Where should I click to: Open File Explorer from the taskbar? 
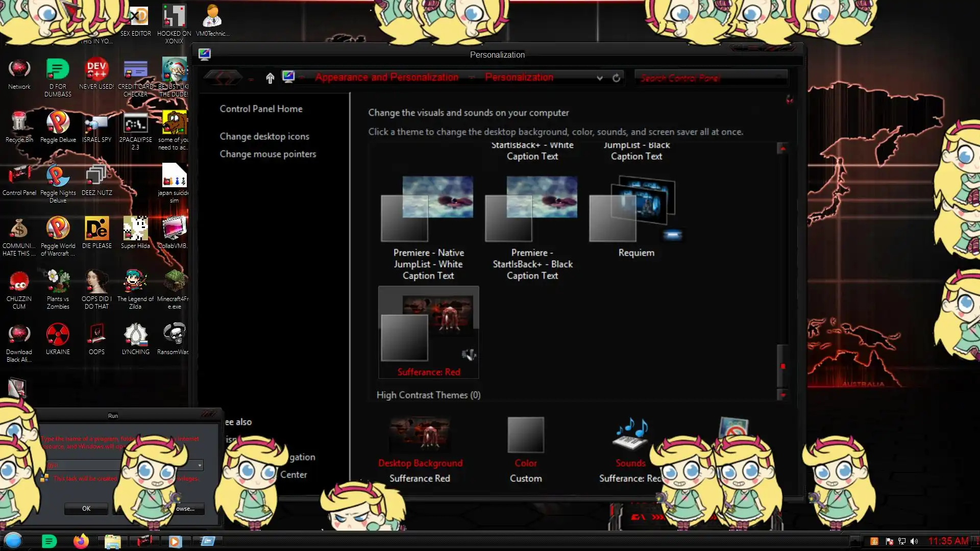pos(112,541)
